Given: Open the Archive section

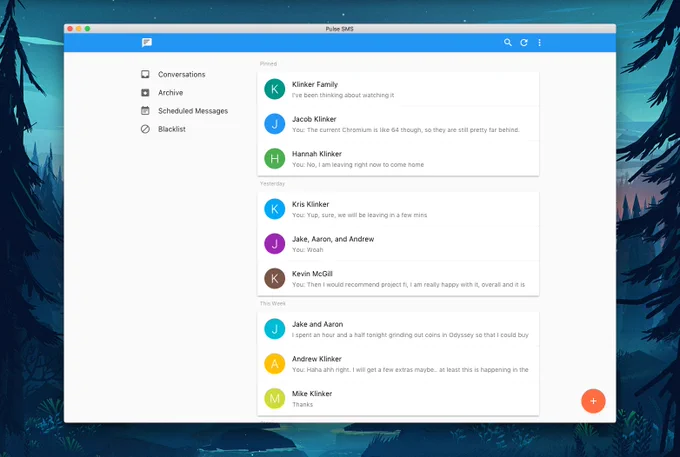Looking at the screenshot, I should click(x=170, y=92).
